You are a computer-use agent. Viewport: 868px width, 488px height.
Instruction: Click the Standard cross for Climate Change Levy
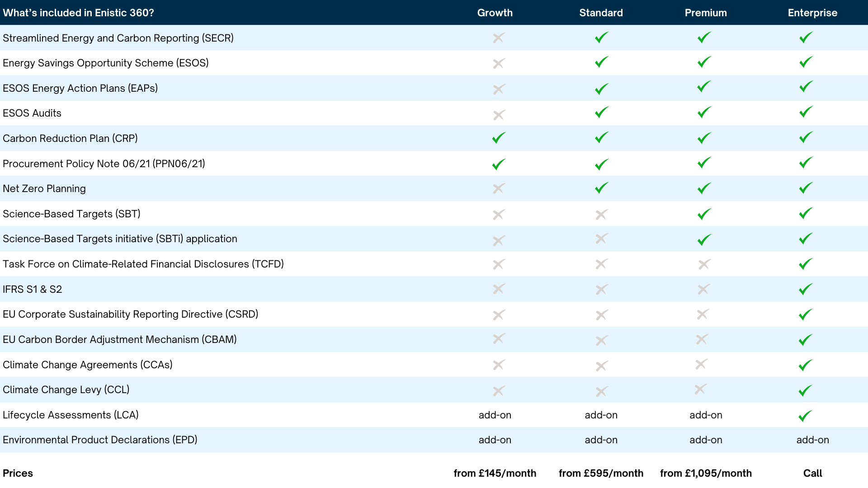pos(601,391)
